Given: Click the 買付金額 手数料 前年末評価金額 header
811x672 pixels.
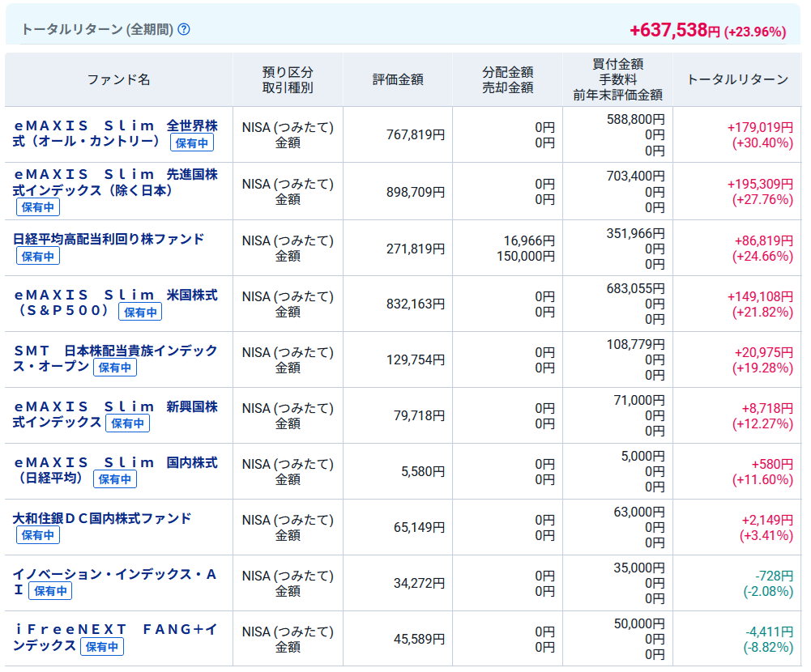Looking at the screenshot, I should [x=617, y=79].
